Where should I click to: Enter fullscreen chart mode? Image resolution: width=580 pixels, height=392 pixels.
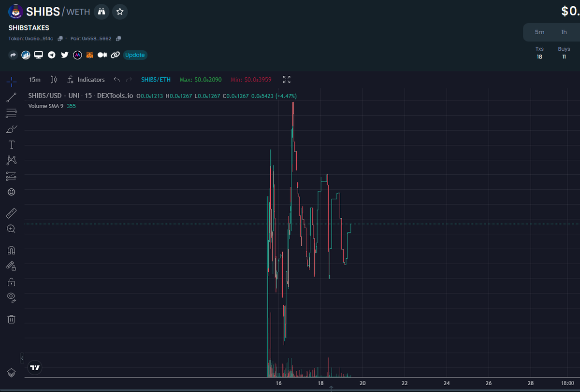287,80
